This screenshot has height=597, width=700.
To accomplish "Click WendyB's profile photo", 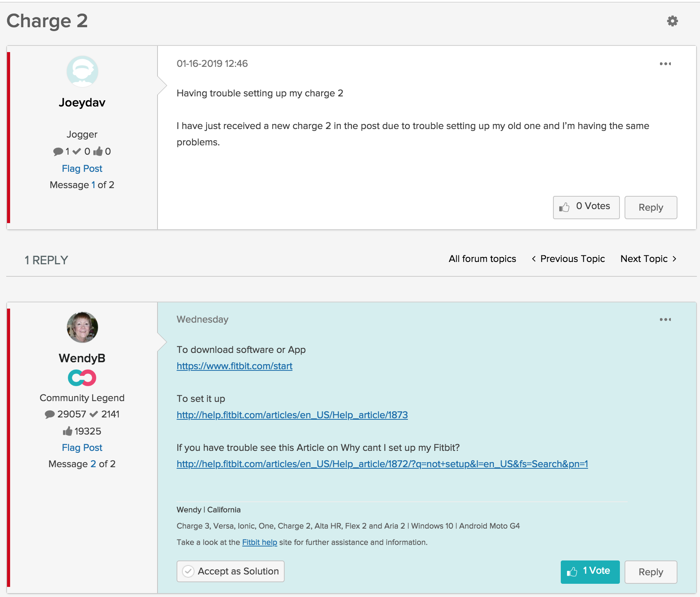I will pyautogui.click(x=82, y=327).
